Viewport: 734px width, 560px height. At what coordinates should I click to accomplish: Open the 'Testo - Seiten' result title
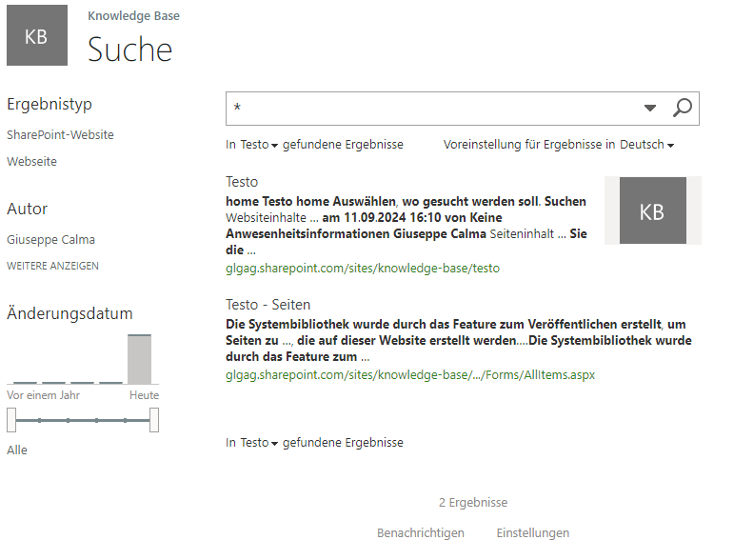[268, 305]
